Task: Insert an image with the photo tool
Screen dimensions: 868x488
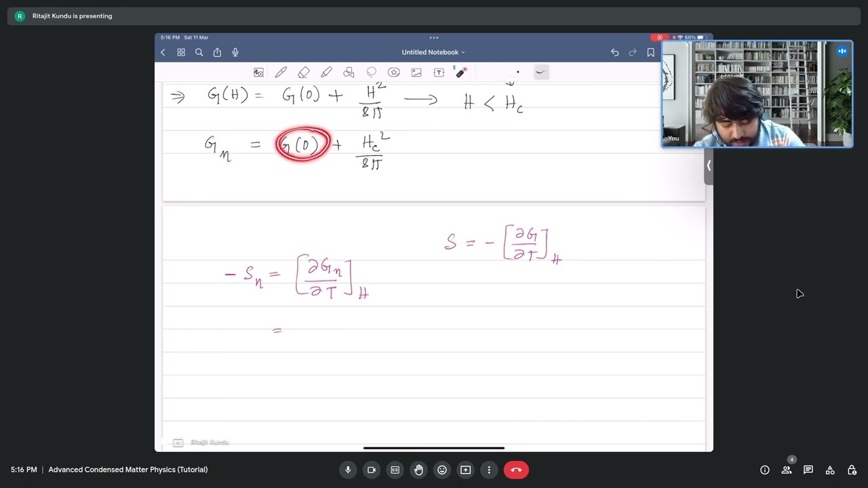Action: (416, 73)
